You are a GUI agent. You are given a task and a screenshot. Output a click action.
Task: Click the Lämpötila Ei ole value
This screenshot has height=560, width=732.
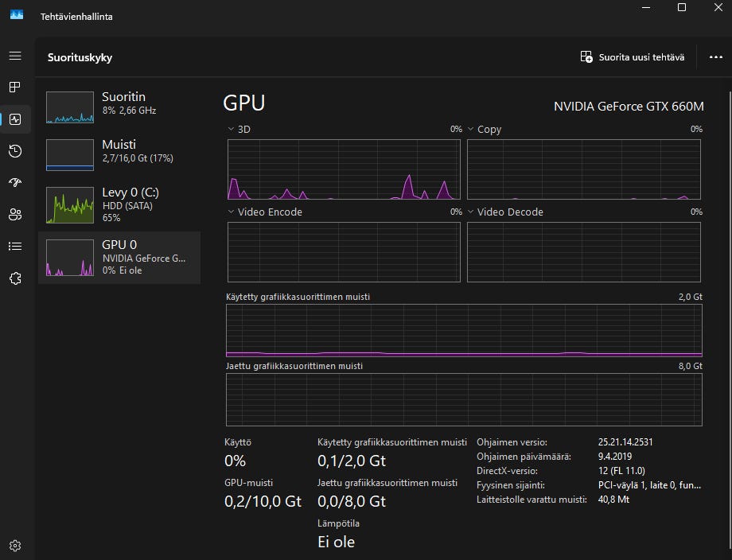click(x=336, y=542)
